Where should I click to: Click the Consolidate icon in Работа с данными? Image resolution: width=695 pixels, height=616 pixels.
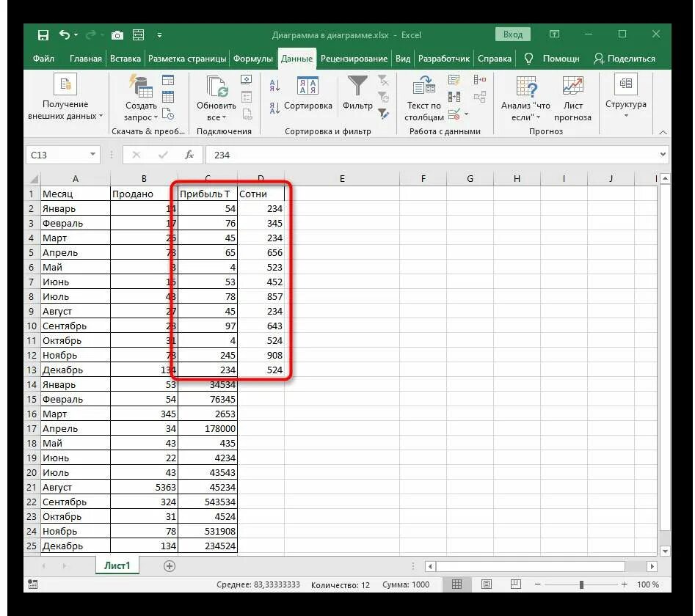tap(479, 80)
